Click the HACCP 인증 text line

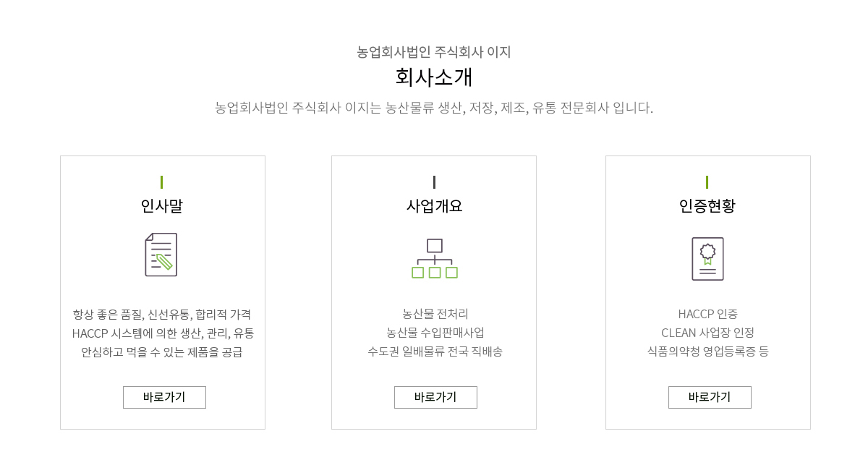707,314
